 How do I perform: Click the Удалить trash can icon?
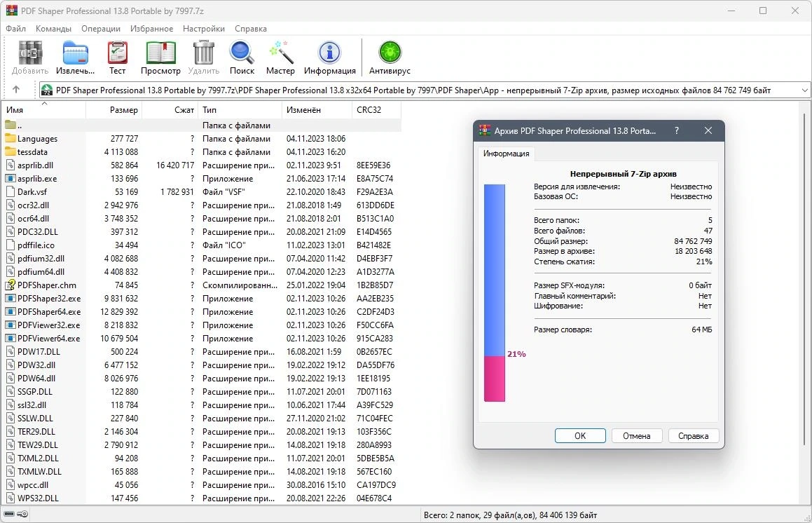point(203,53)
